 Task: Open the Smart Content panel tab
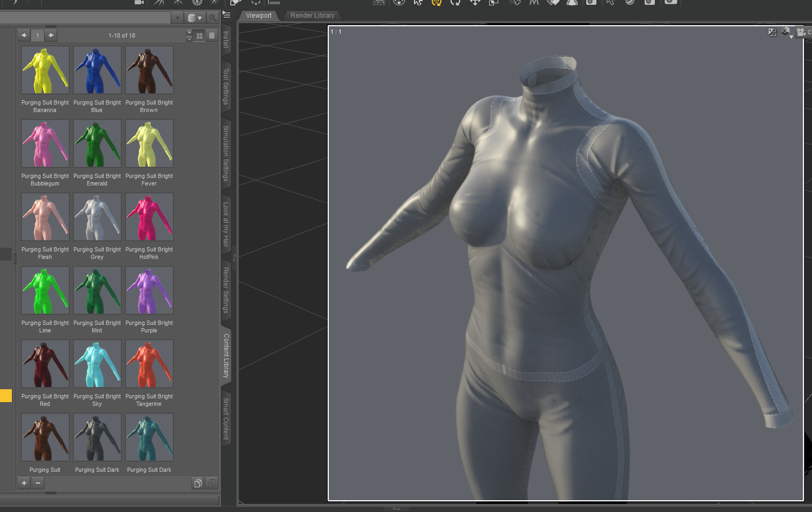tap(225, 419)
